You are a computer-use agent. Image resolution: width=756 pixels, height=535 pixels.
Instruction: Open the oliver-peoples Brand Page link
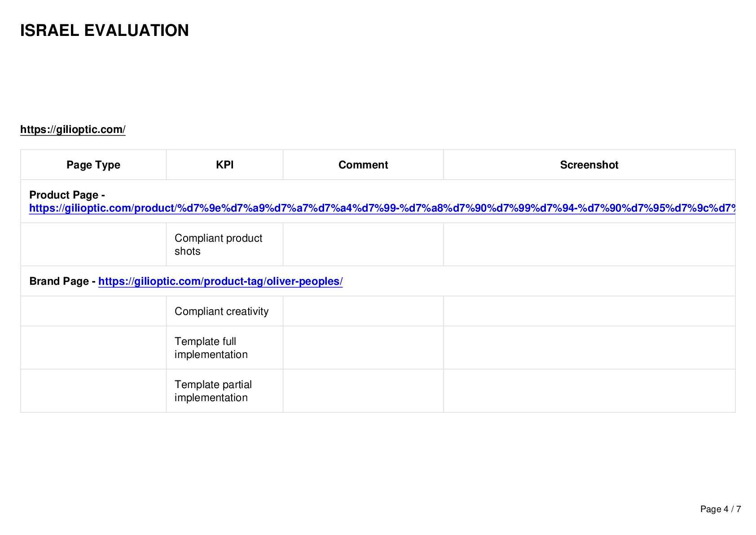click(220, 281)
